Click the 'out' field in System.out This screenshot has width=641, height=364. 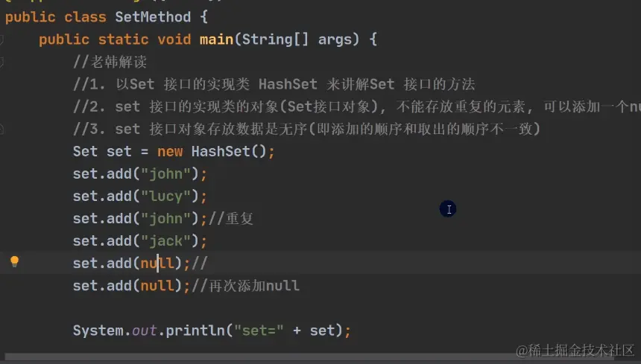tap(145, 331)
